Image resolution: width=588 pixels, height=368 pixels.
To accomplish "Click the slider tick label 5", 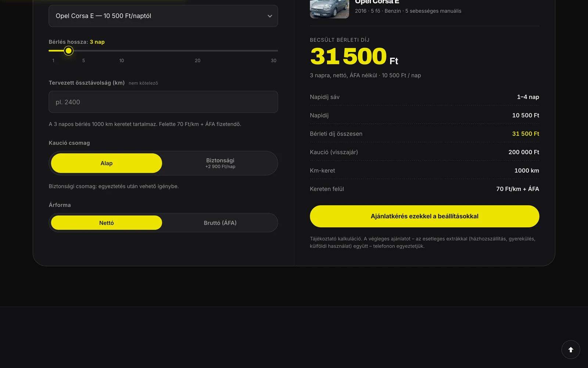I will [83, 61].
